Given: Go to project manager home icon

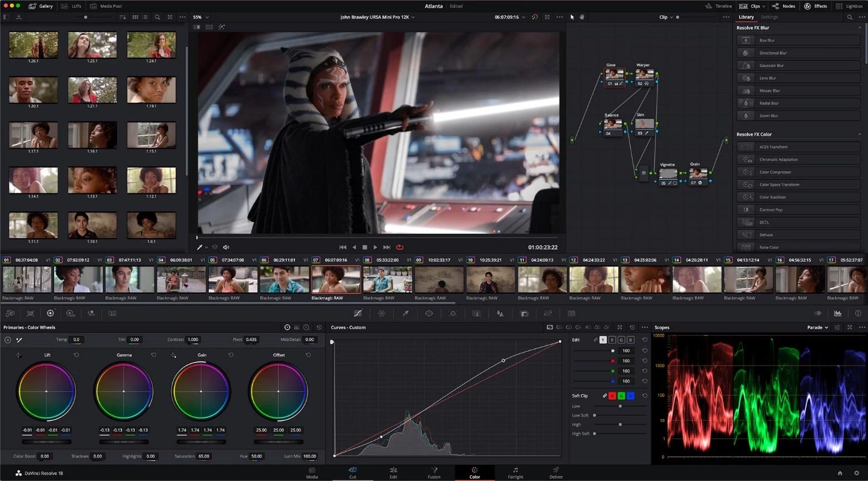Looking at the screenshot, I should pos(840,473).
